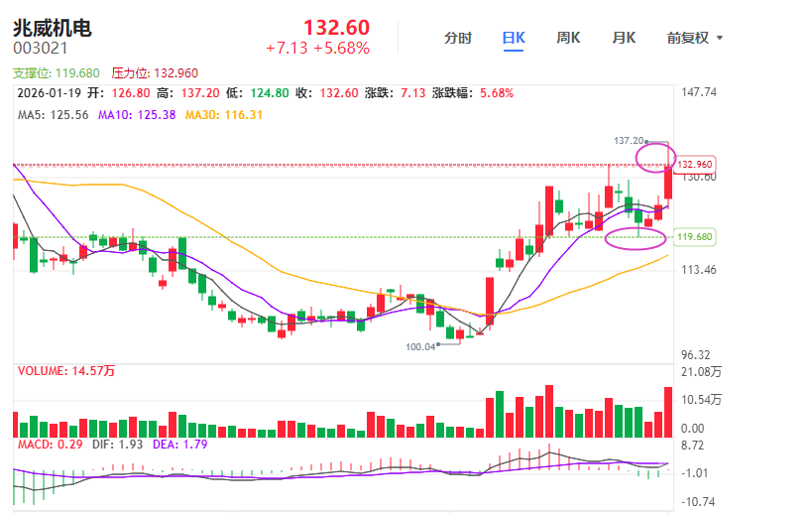Click the change value +7.13 +5.68%

click(317, 49)
